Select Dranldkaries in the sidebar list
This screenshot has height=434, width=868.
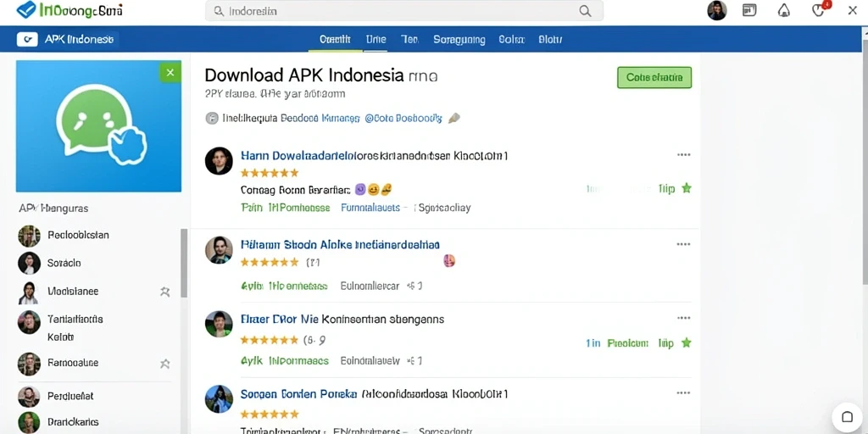click(x=73, y=422)
